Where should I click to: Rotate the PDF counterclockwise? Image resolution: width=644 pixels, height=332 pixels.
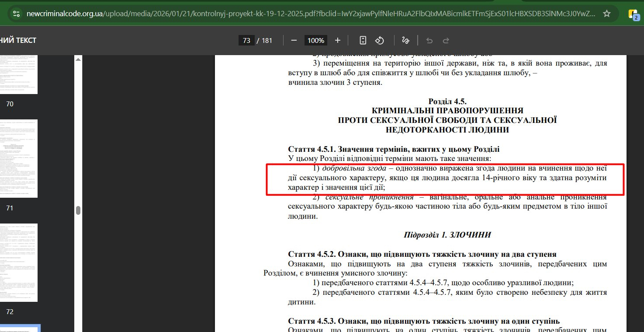380,40
